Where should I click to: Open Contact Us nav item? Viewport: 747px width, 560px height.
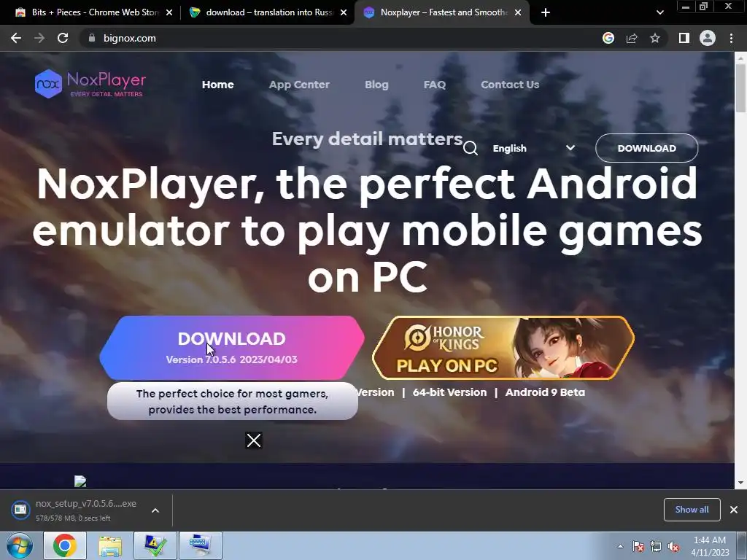click(510, 85)
